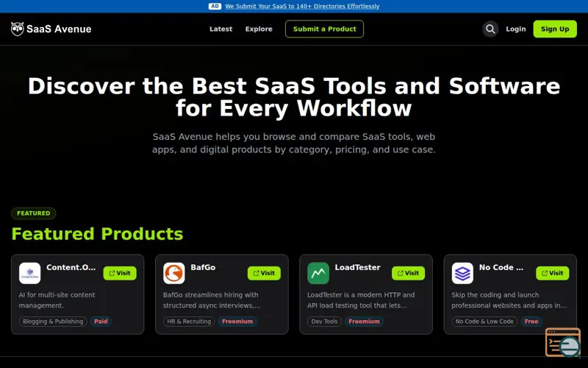Select HR & Recruiting category tag
588x368 pixels.
coord(189,322)
